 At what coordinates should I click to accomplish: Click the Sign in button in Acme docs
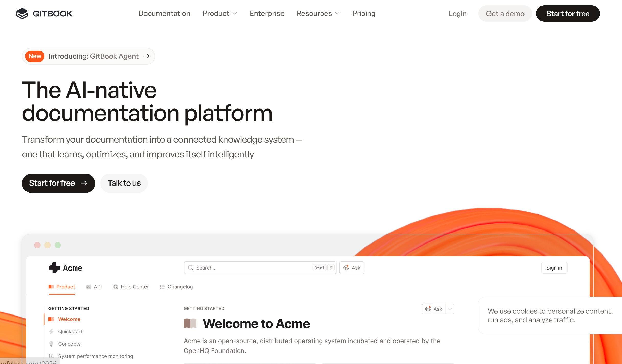pos(554,268)
